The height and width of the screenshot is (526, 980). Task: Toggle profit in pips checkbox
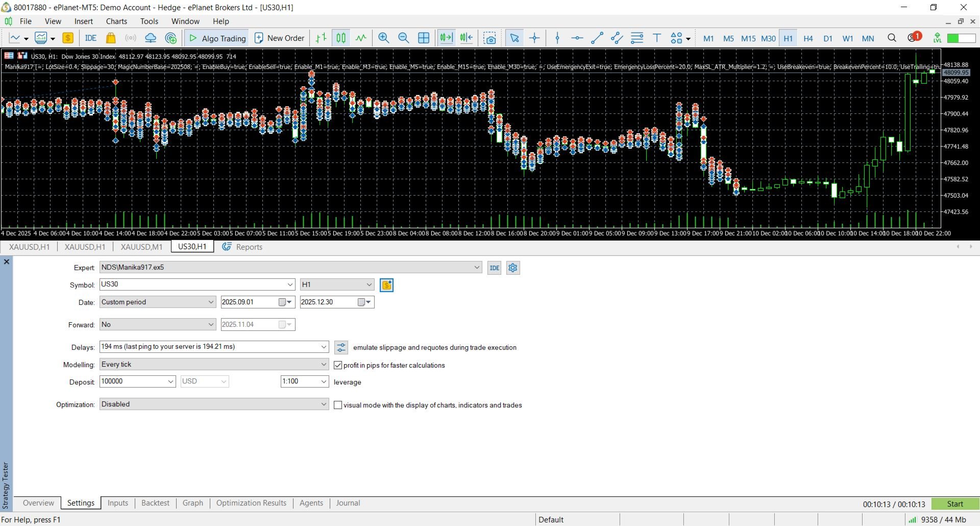pyautogui.click(x=338, y=365)
